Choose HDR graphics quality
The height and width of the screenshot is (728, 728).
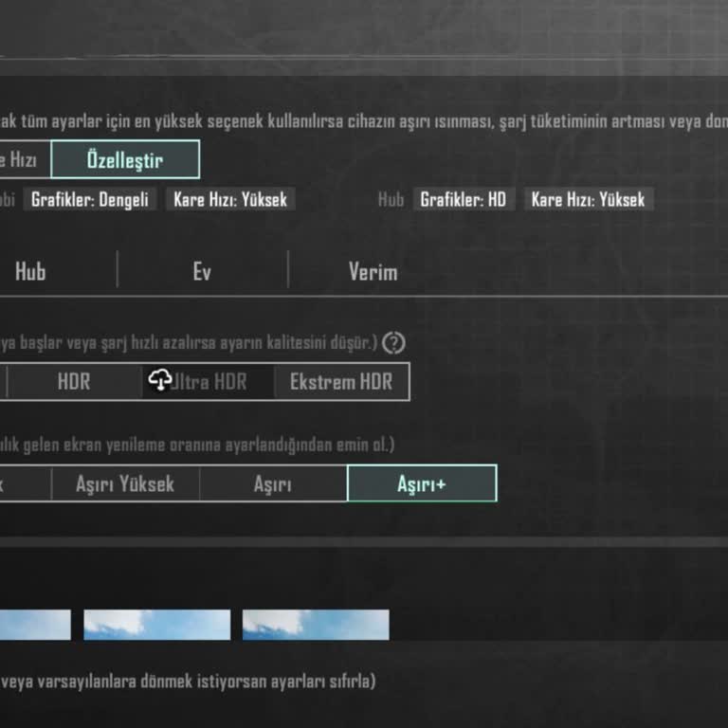click(x=74, y=382)
